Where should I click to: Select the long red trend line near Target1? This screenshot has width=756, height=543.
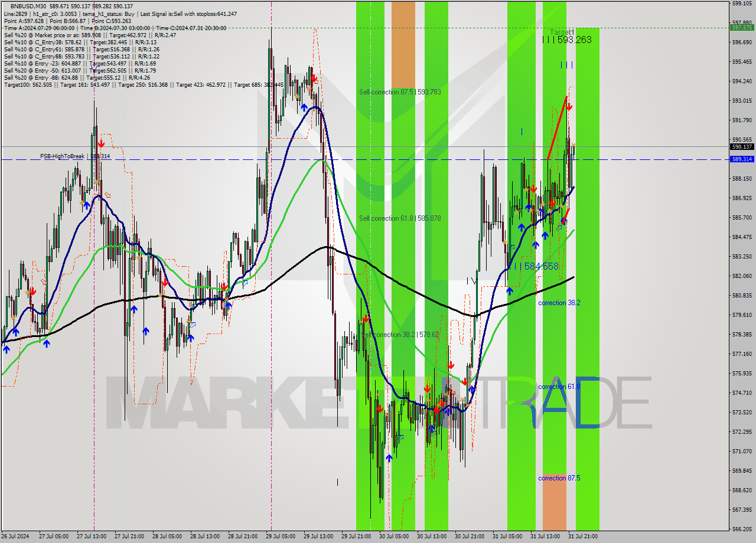click(x=558, y=128)
